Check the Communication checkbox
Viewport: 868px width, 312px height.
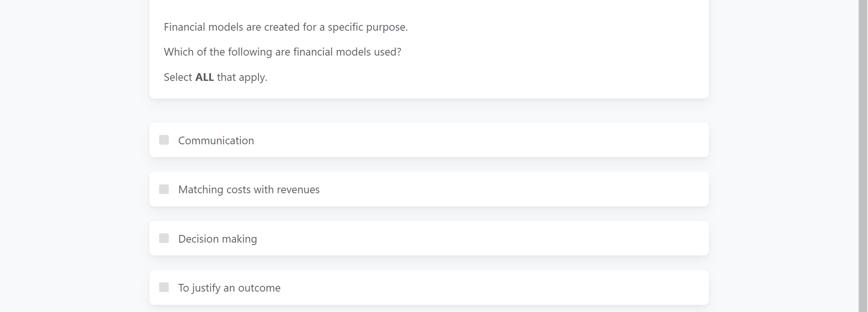pos(164,140)
